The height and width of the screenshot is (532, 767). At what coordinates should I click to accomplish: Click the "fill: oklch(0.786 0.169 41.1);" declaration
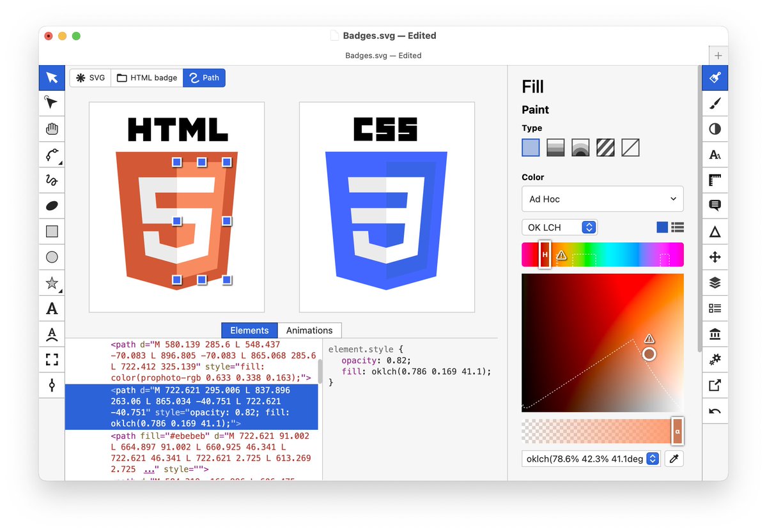pos(416,371)
